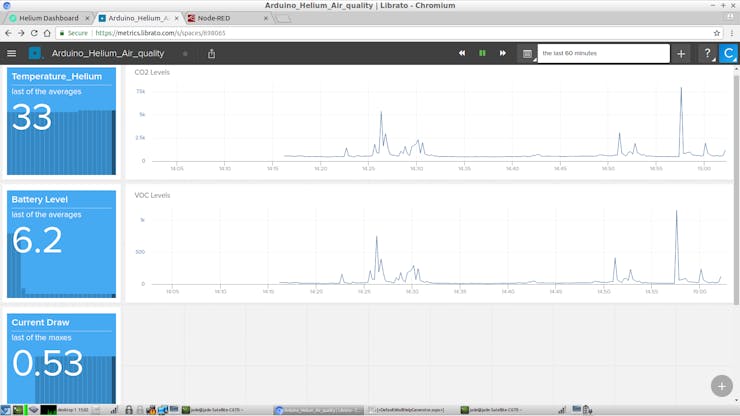This screenshot has height=416, width=740.
Task: Switch to the Node-RED tab
Action: tap(227, 18)
